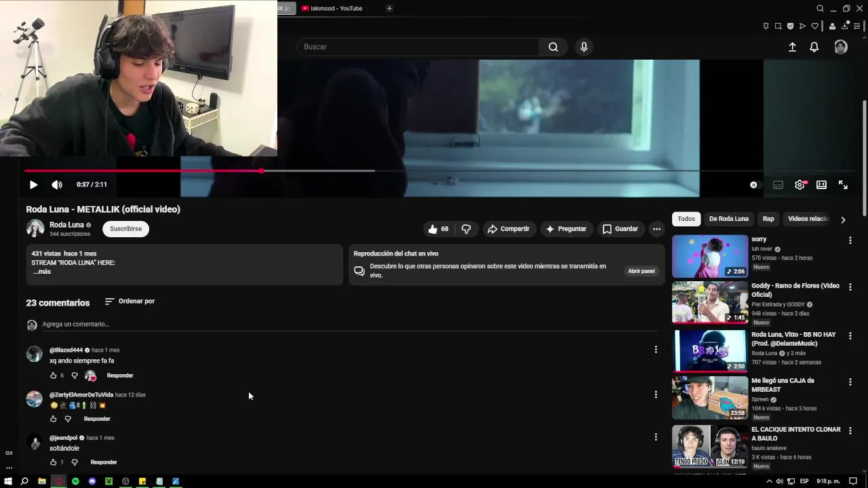Mute the video volume speaker icon
This screenshot has width=868, height=488.
pyautogui.click(x=57, y=184)
